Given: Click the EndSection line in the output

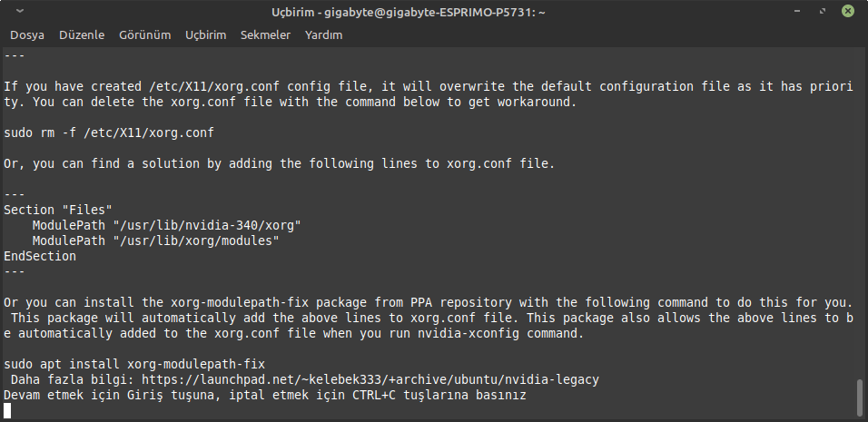Looking at the screenshot, I should coord(40,256).
